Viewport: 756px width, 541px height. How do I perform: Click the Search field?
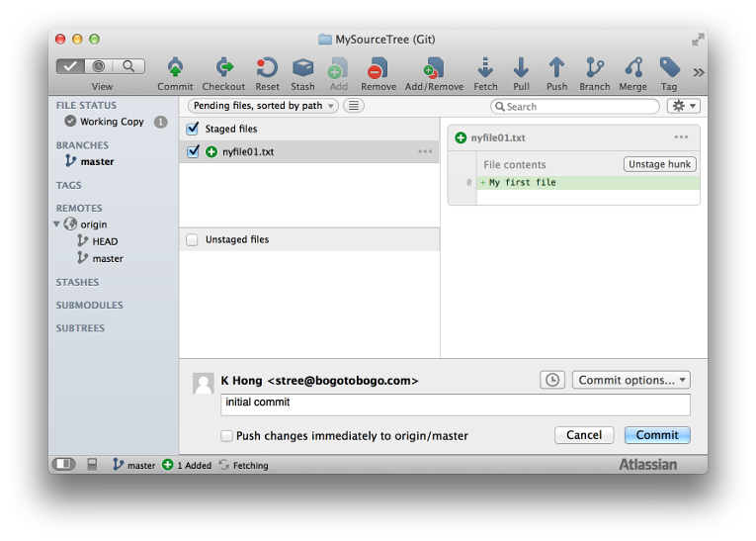pyautogui.click(x=575, y=106)
